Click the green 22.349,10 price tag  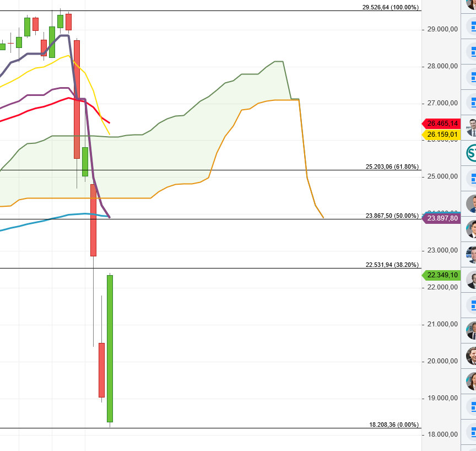coord(441,275)
